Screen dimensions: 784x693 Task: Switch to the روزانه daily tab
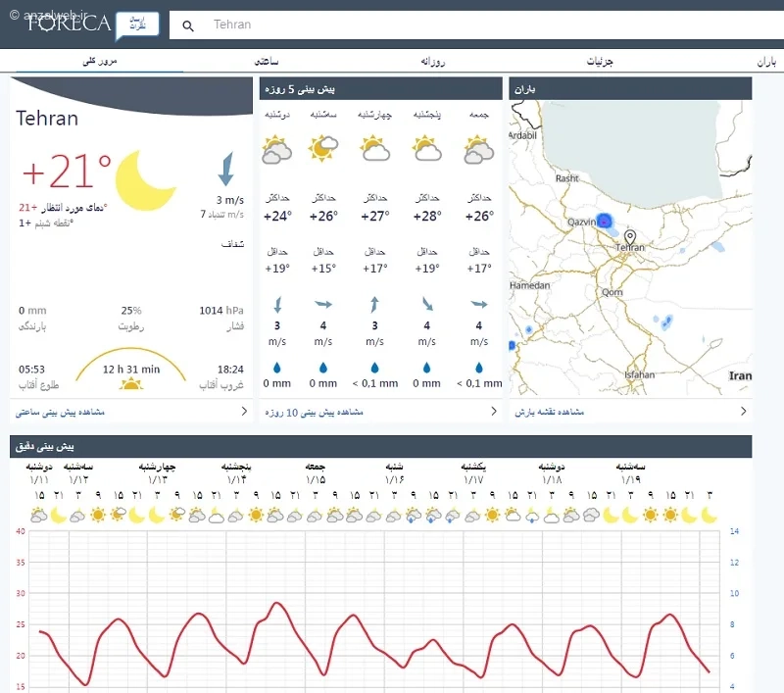click(432, 61)
